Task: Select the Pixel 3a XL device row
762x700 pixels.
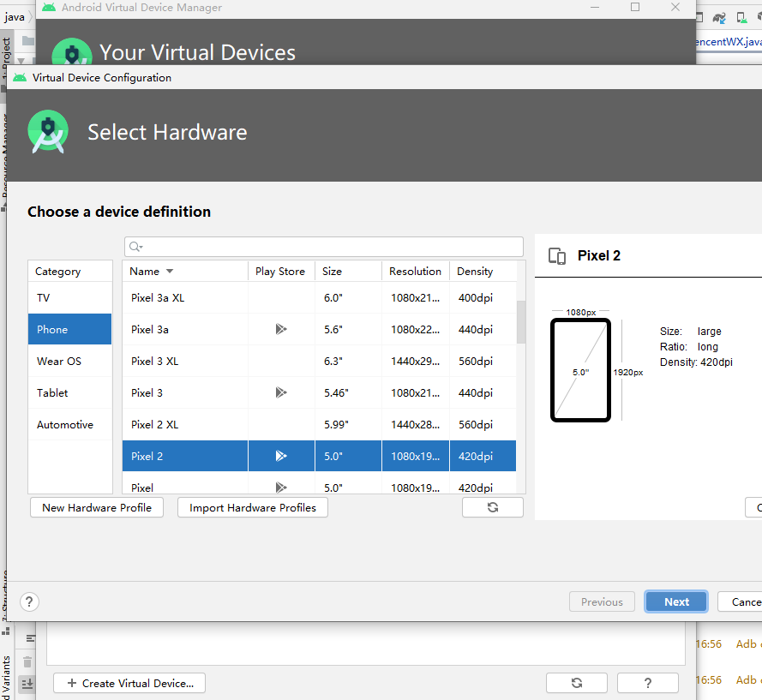Action: tap(319, 298)
